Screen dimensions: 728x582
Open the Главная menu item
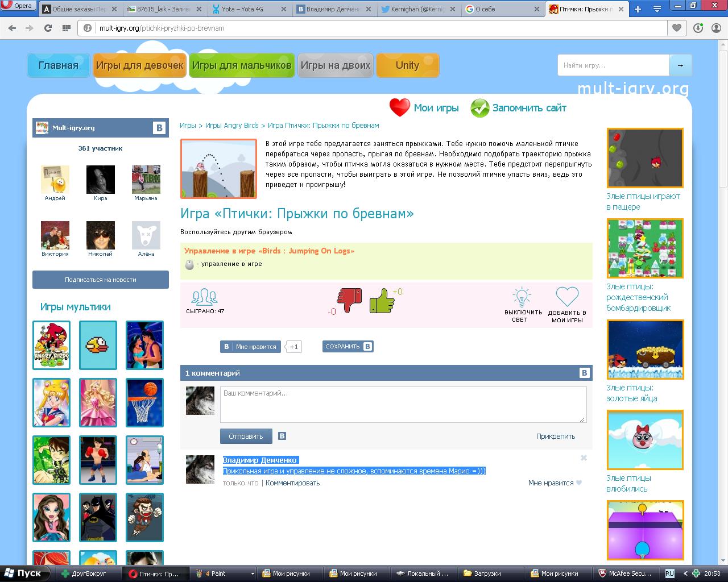59,65
